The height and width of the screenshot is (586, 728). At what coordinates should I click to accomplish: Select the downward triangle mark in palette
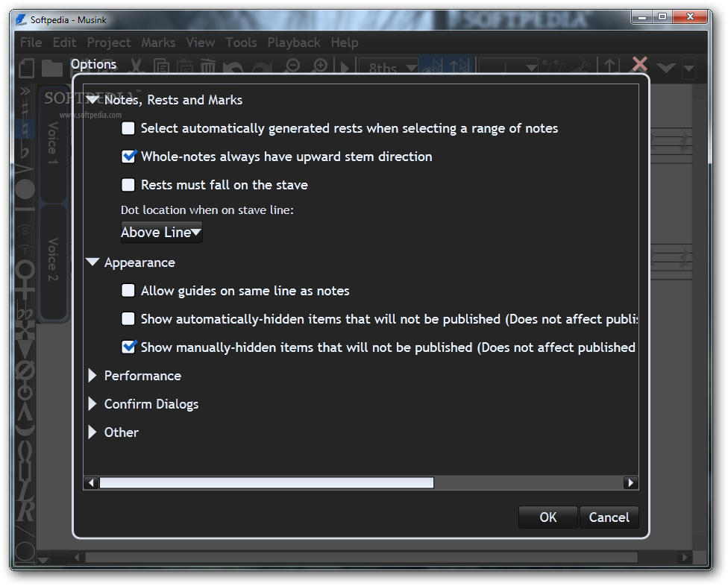click(25, 349)
